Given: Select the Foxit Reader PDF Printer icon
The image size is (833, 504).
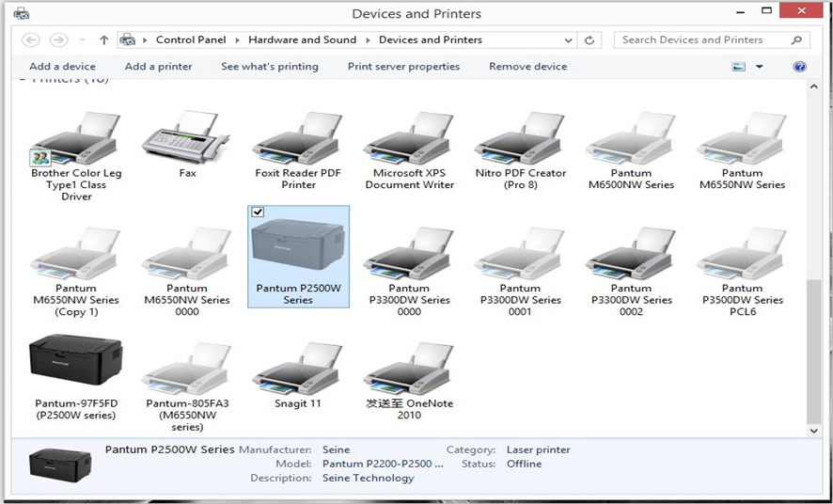Looking at the screenshot, I should [298, 139].
